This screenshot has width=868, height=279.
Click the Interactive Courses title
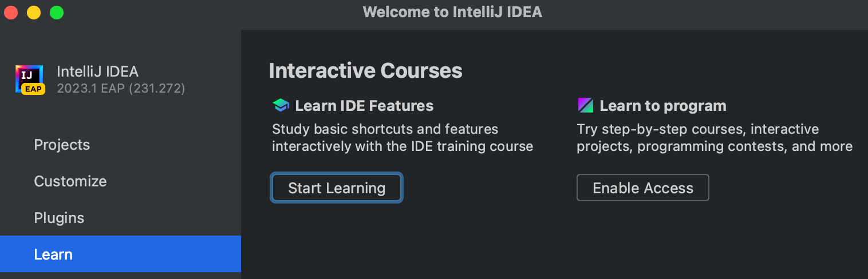tap(365, 71)
